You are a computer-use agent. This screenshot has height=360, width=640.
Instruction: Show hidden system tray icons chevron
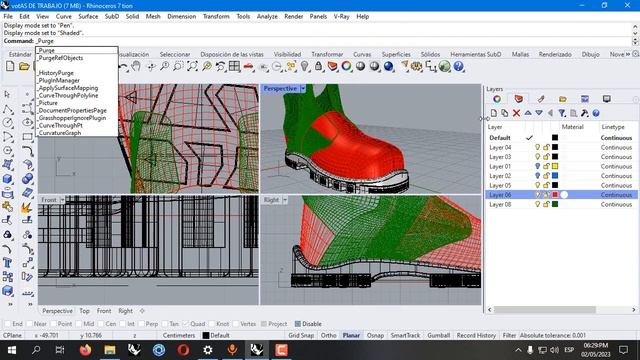tap(518, 350)
